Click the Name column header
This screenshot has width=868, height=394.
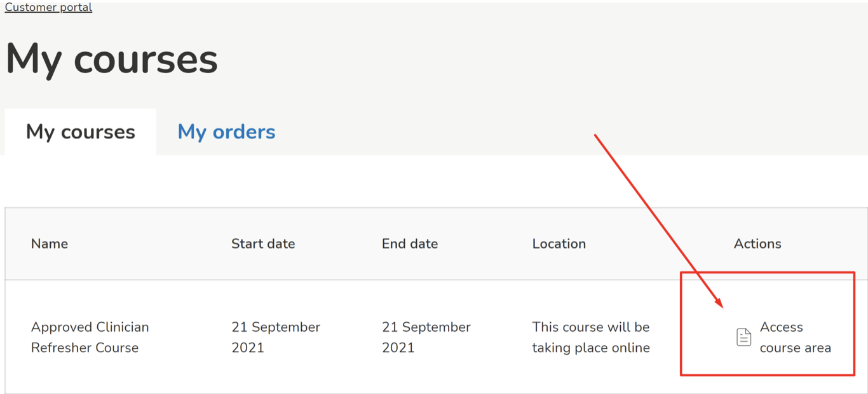point(50,243)
